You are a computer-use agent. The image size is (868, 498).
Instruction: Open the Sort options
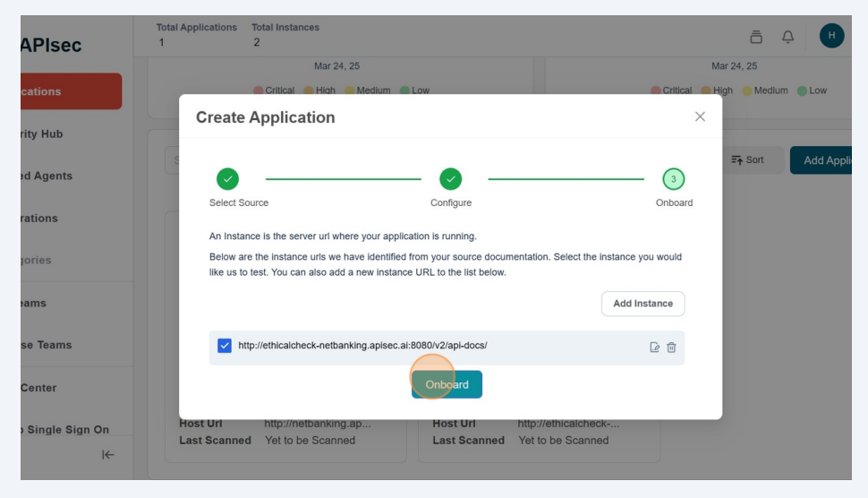click(x=748, y=160)
